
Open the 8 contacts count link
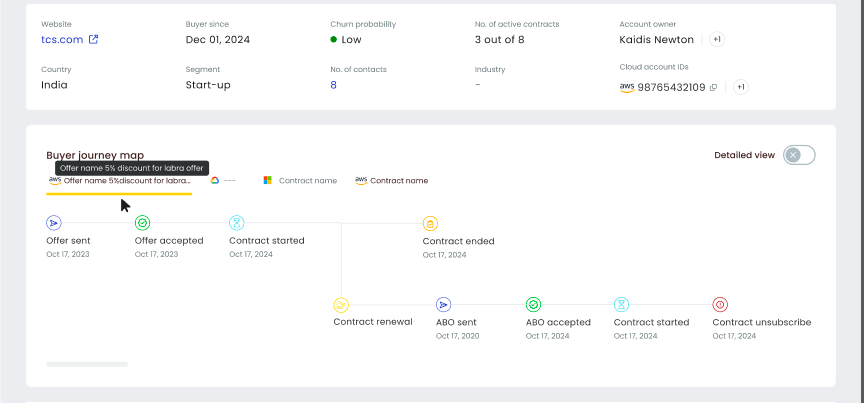point(333,85)
